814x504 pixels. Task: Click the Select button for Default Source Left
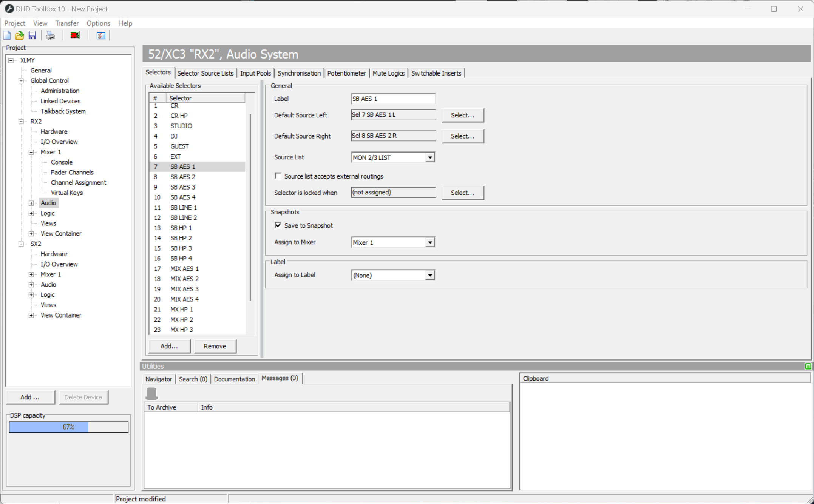[463, 115]
